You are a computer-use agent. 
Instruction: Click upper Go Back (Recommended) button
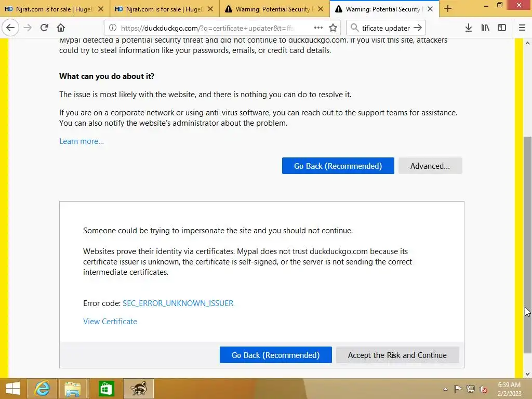coord(338,166)
